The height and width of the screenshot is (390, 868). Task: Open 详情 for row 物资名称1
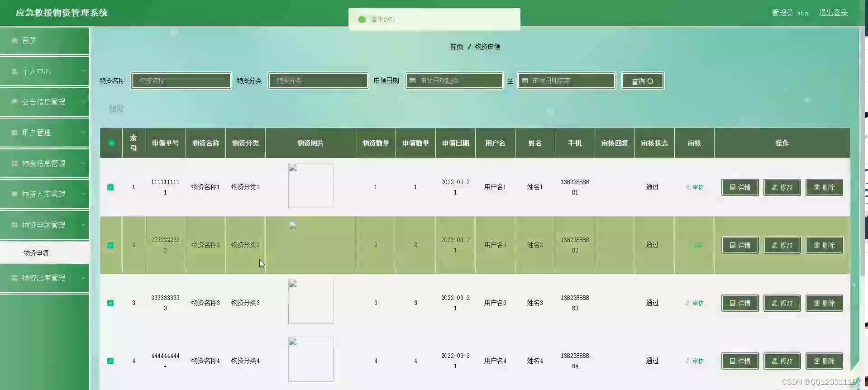[740, 187]
